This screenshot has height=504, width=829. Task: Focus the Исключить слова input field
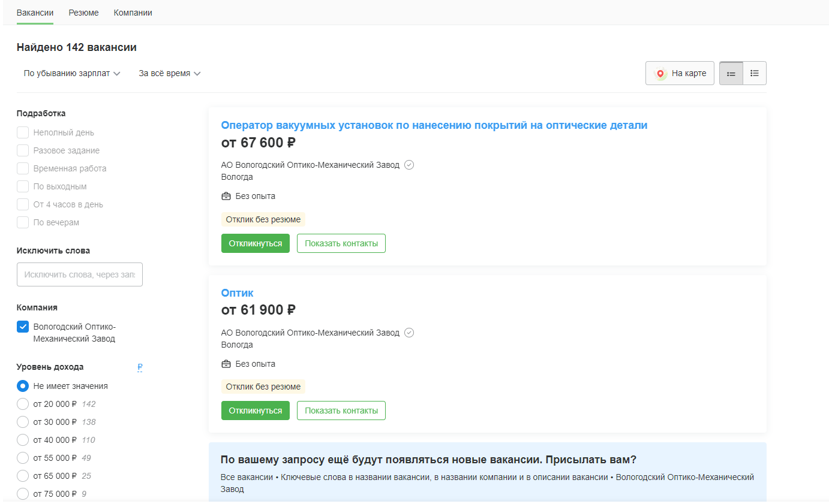80,274
